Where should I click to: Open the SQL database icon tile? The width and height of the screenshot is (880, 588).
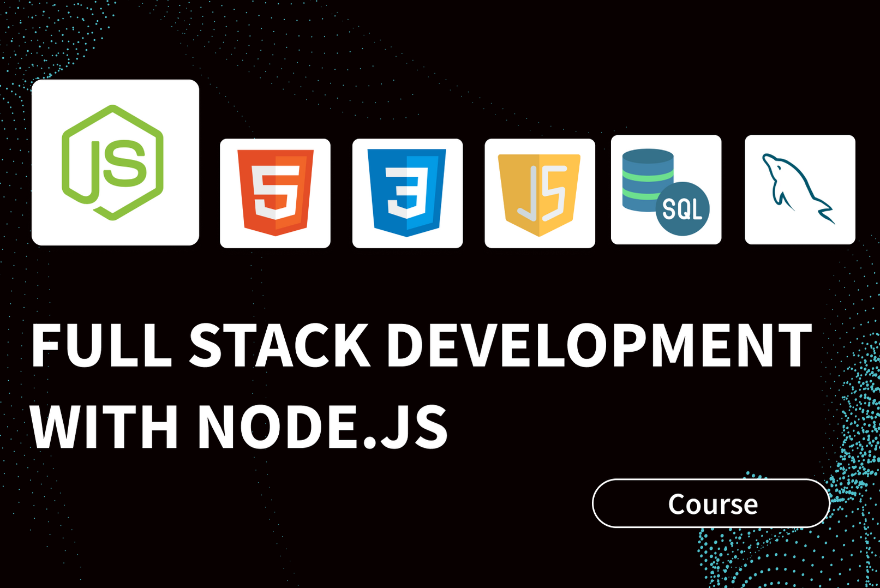click(666, 190)
